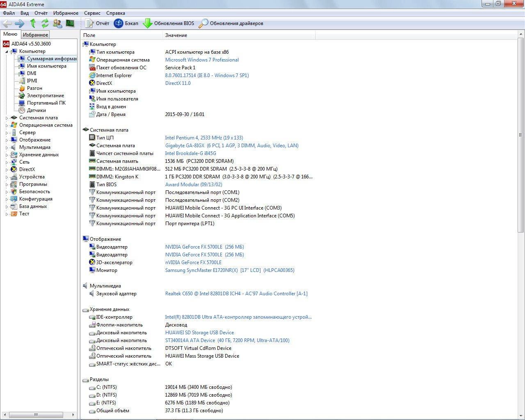Open the Microsoft Windows 7 Professional link
The width and height of the screenshot is (525, 420).
tap(202, 60)
